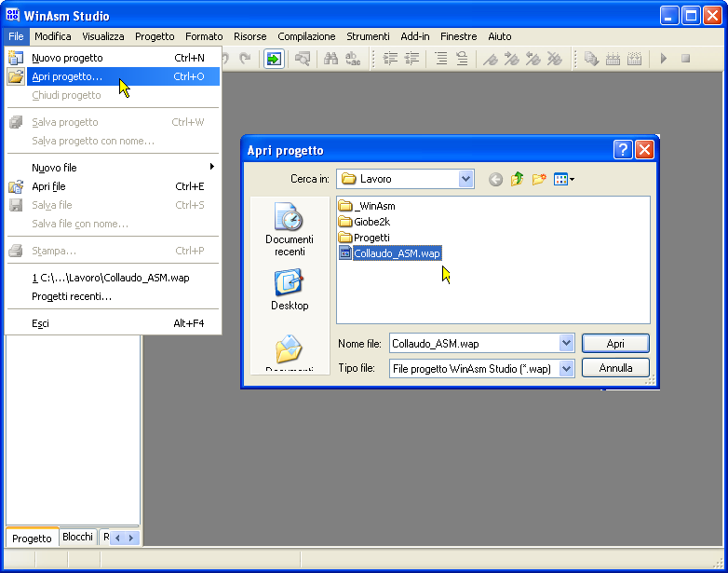728x573 pixels.
Task: Choose Esci from File menu
Action: click(113, 323)
